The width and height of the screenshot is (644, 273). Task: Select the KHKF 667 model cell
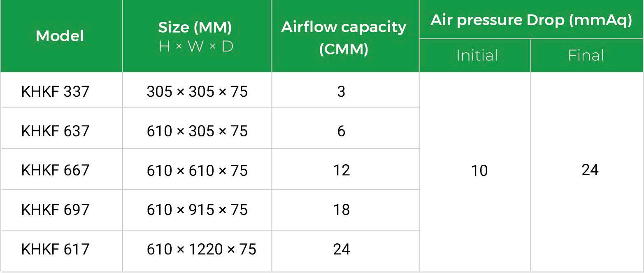coord(55,170)
